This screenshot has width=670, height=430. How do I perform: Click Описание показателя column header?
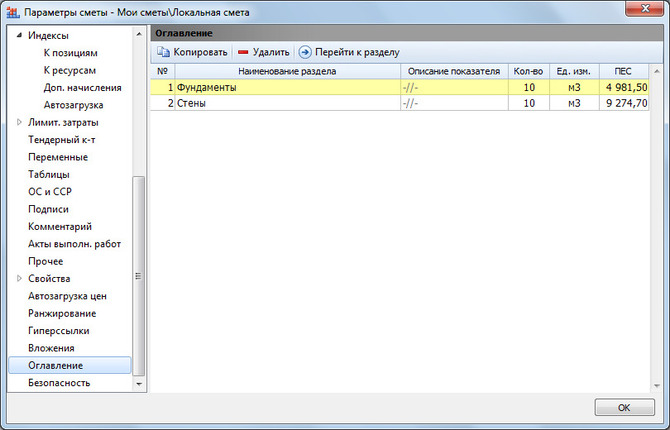coord(454,71)
